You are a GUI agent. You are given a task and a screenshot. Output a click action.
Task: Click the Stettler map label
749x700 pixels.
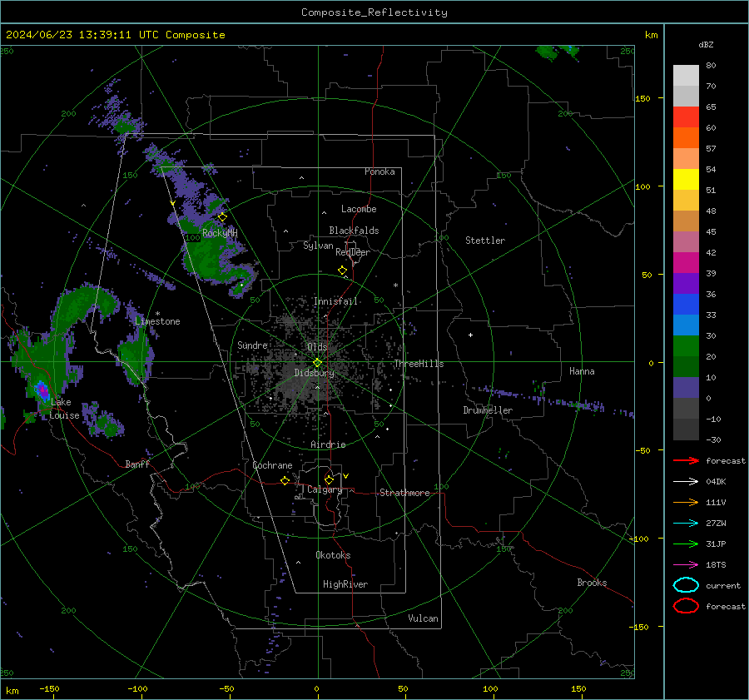[485, 241]
